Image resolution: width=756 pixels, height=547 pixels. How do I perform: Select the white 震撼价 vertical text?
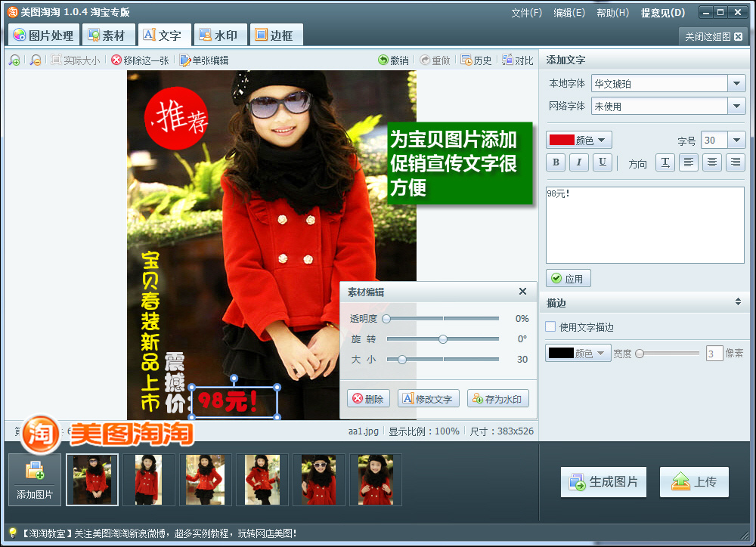[175, 383]
